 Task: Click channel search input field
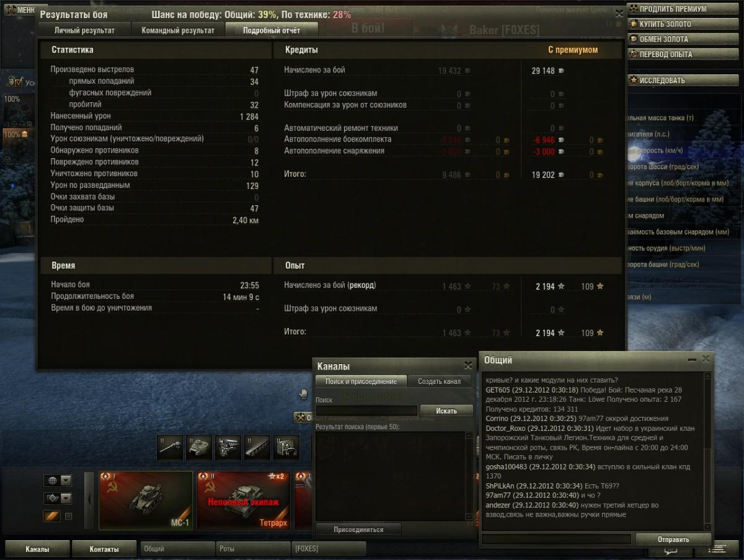[366, 411]
